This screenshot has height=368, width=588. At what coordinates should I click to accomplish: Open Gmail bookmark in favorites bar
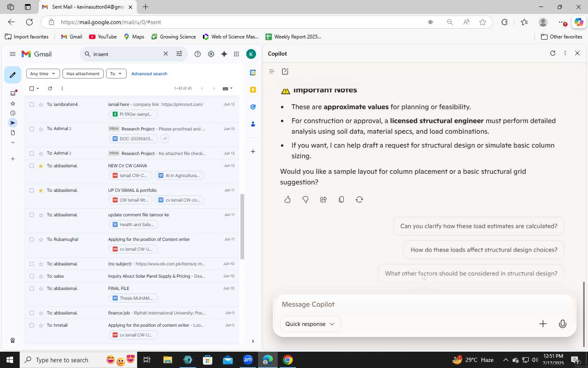click(x=71, y=37)
